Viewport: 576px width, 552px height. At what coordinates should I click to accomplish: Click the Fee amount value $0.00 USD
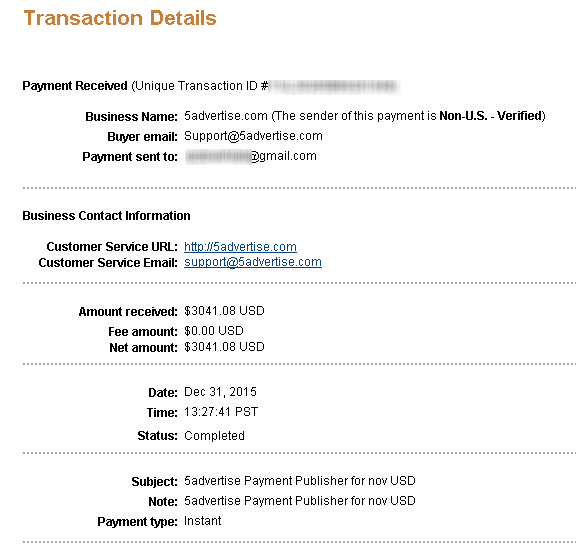pos(214,331)
